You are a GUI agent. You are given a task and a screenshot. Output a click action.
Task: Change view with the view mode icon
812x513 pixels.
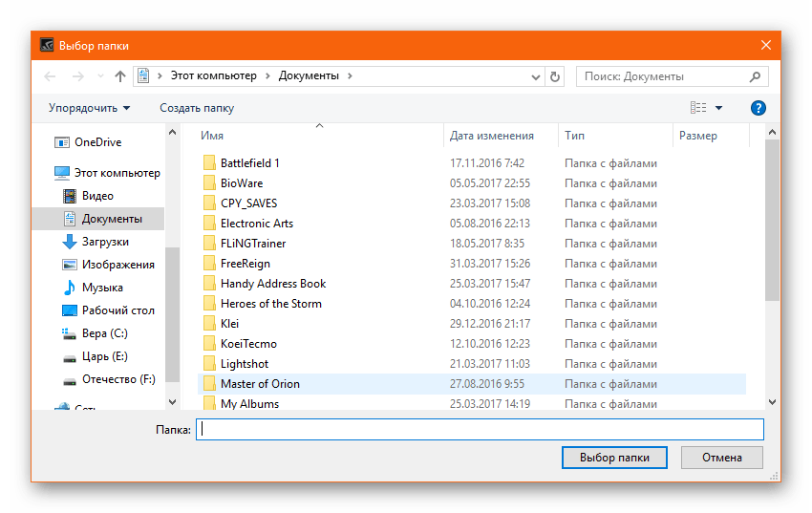pyautogui.click(x=698, y=108)
